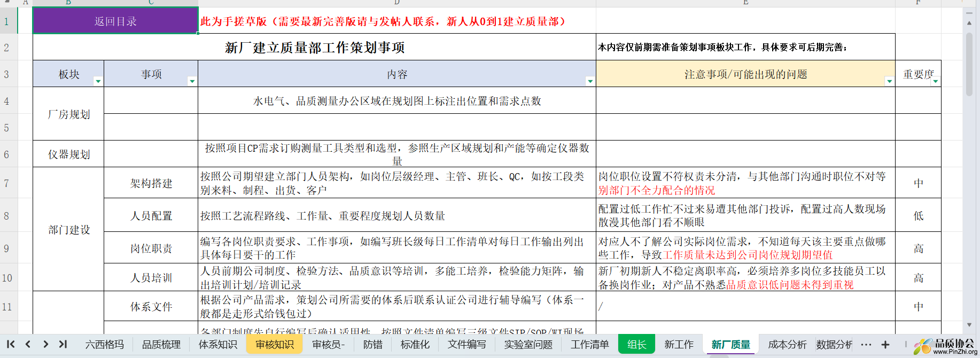The width and height of the screenshot is (980, 358).
Task: Select the 中 importance cell for 体系文件
Action: click(x=918, y=307)
